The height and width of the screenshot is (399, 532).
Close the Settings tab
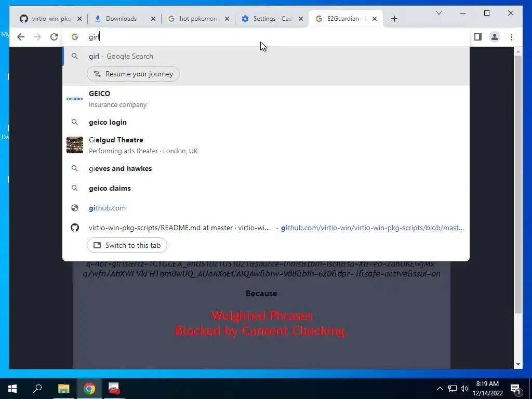(301, 19)
